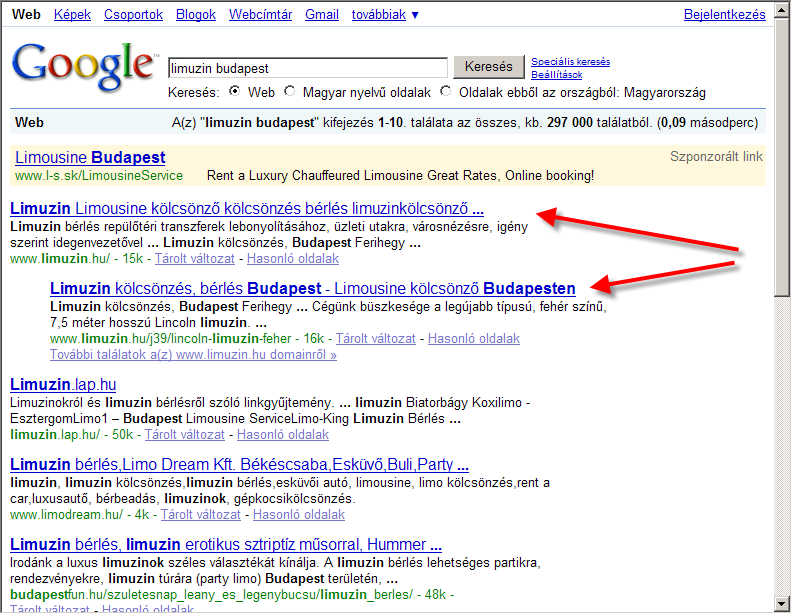This screenshot has width=792, height=614.
Task: Open Tárolt változat for limuzin.lap.hu
Action: click(x=185, y=434)
